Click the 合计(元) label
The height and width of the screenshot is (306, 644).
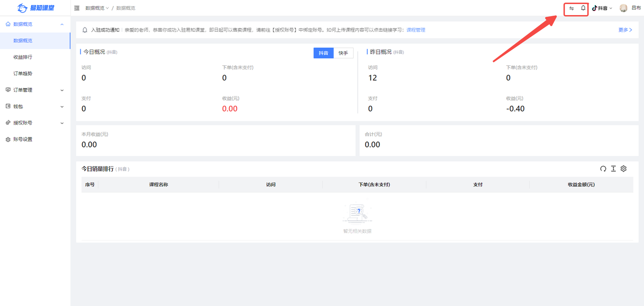pyautogui.click(x=373, y=134)
